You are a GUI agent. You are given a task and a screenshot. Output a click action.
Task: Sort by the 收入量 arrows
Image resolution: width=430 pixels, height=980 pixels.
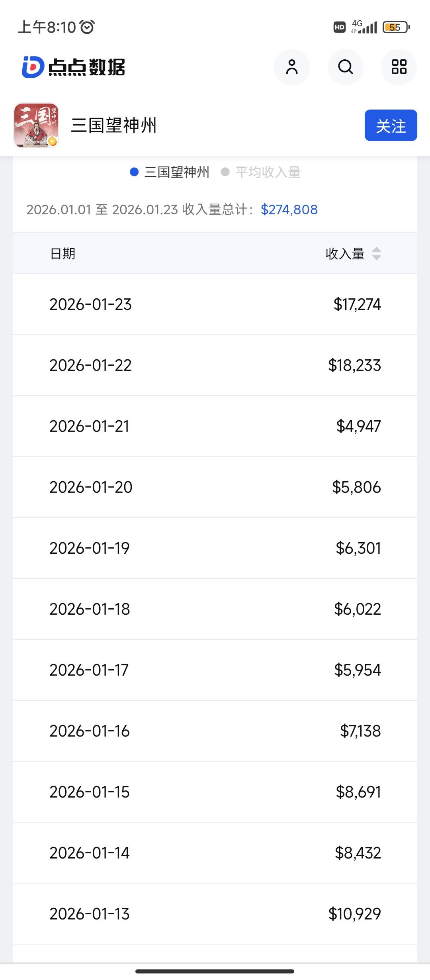tap(376, 253)
